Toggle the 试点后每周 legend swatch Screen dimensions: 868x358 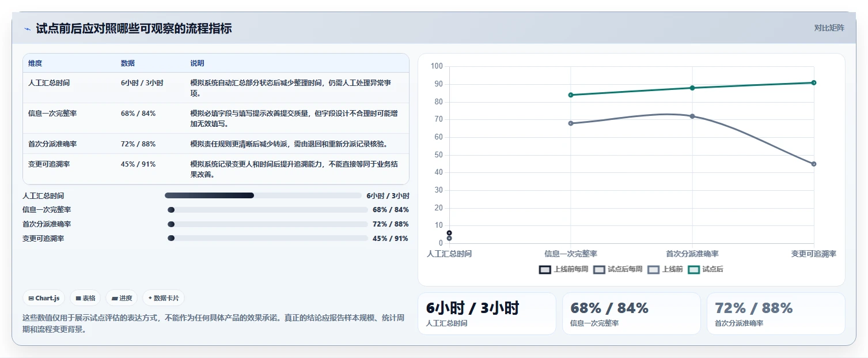[x=599, y=269]
